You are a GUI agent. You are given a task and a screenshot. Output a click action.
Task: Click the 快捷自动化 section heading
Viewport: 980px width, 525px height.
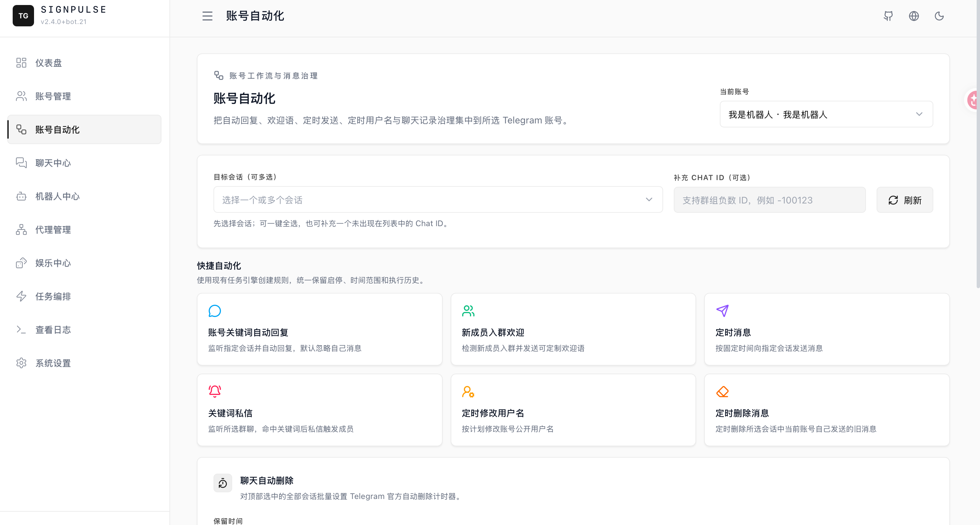click(219, 266)
